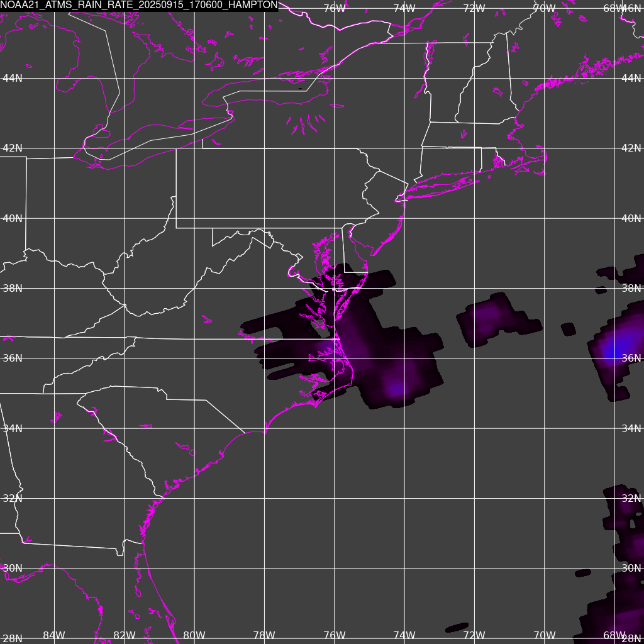Screen dimensions: 644x644
Task: Click the 76W label on top edge
Action: [x=335, y=8]
